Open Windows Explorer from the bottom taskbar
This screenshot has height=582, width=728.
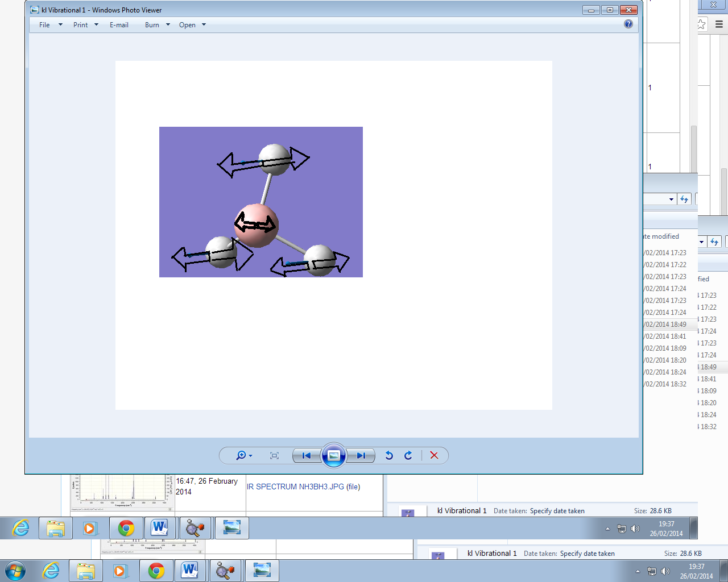point(86,571)
